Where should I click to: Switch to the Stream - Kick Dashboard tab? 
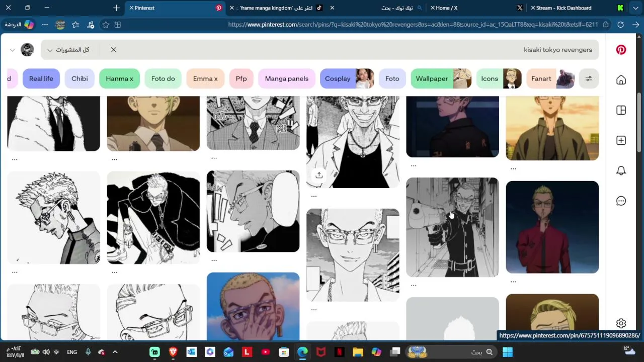pyautogui.click(x=578, y=8)
